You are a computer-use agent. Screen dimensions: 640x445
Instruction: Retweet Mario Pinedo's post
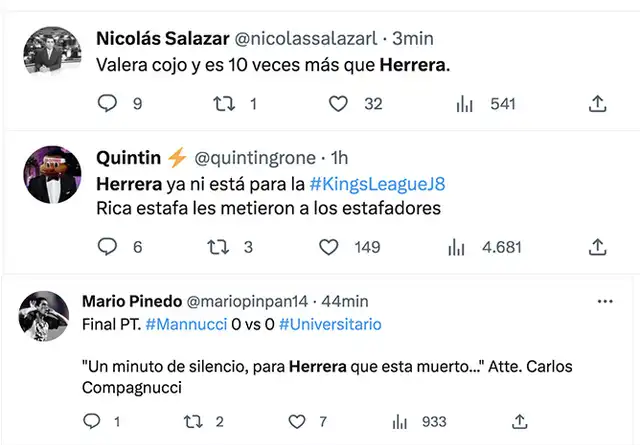(x=196, y=422)
